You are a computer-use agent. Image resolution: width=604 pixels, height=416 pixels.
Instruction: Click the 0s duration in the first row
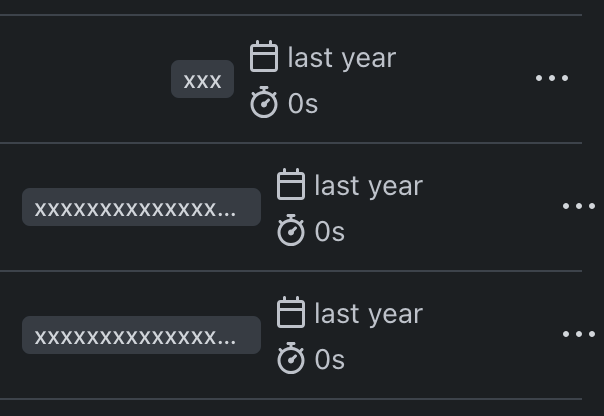tap(303, 104)
